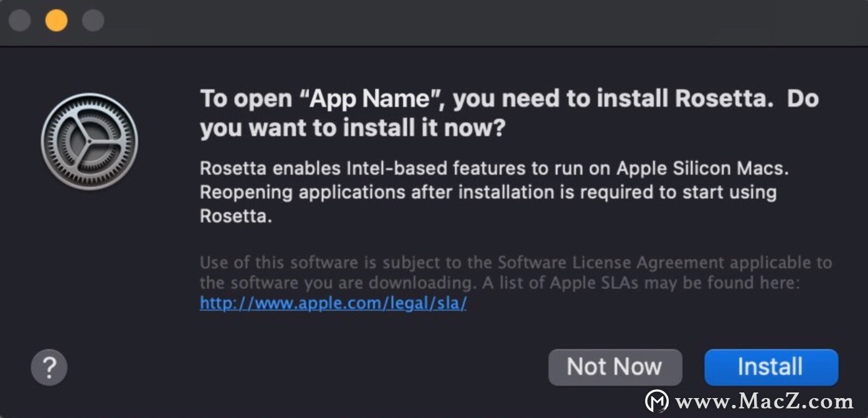This screenshot has height=418, width=868.
Task: Click the System Preferences gear icon
Action: point(89,141)
